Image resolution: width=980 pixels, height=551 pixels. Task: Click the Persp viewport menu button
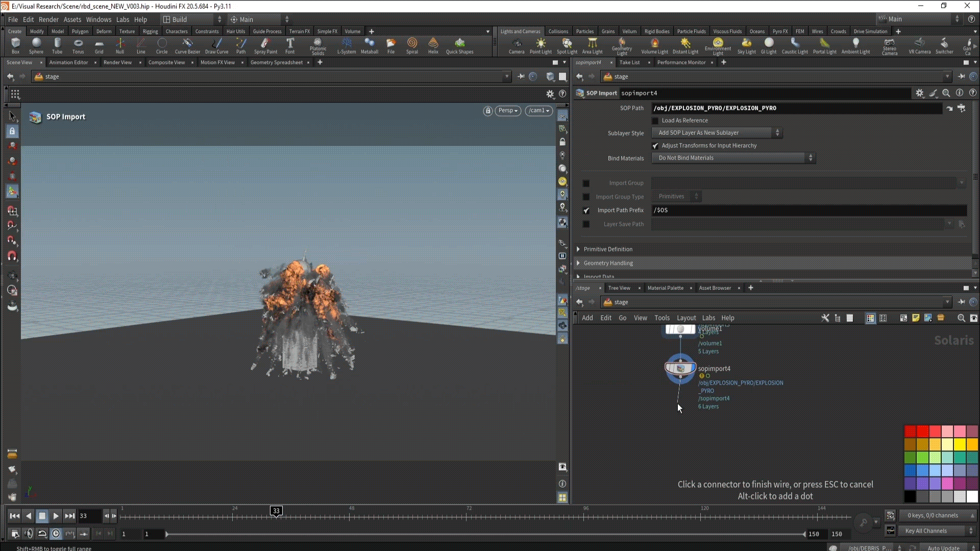tap(507, 111)
